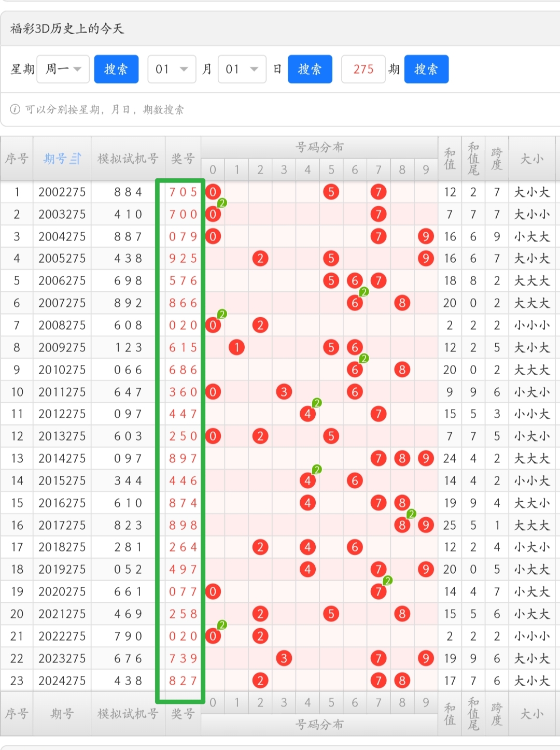
Task: Click the 奖号 top column header
Action: tap(183, 159)
